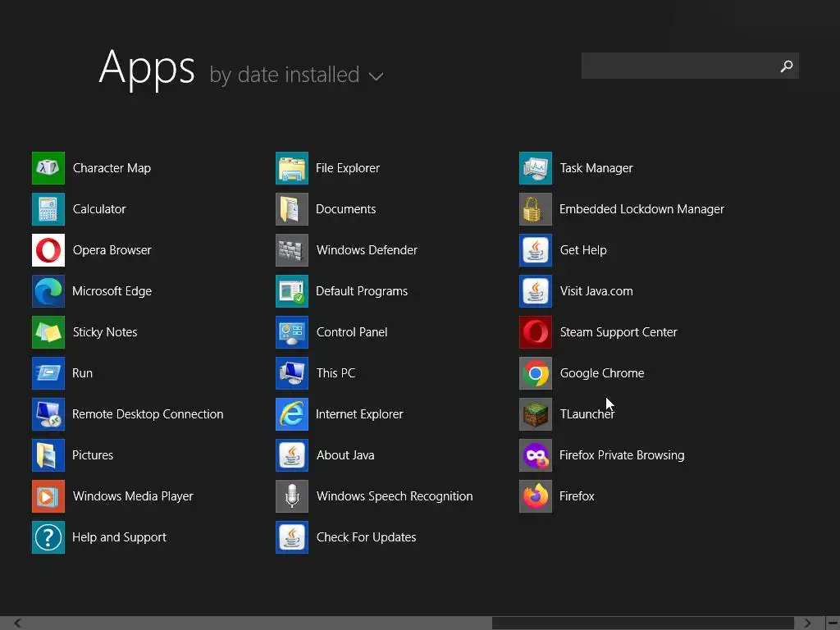Select the 'Remote Desktop Connection' label
Viewport: 840px width, 630px height.
click(148, 414)
